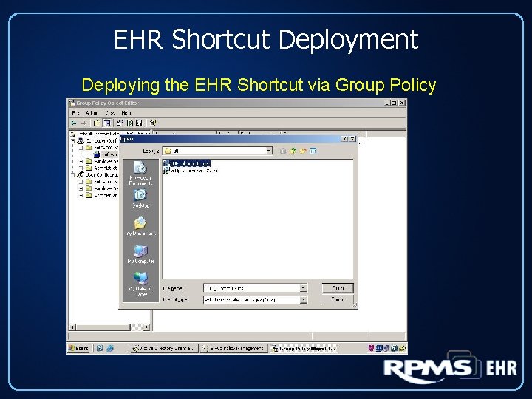The height and width of the screenshot is (399, 532).
Task: Collapse the User Configuration tree node
Action: coord(72,174)
